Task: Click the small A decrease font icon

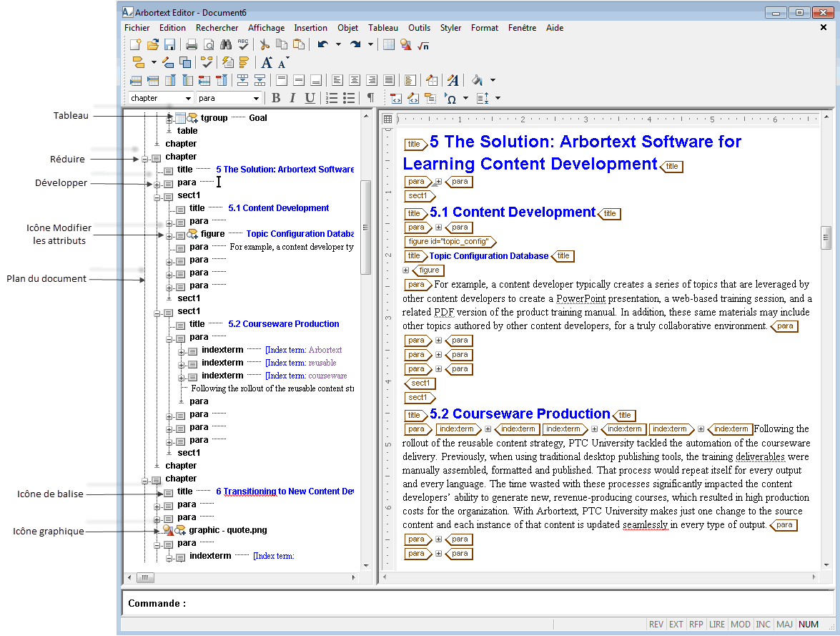Action: pyautogui.click(x=283, y=63)
